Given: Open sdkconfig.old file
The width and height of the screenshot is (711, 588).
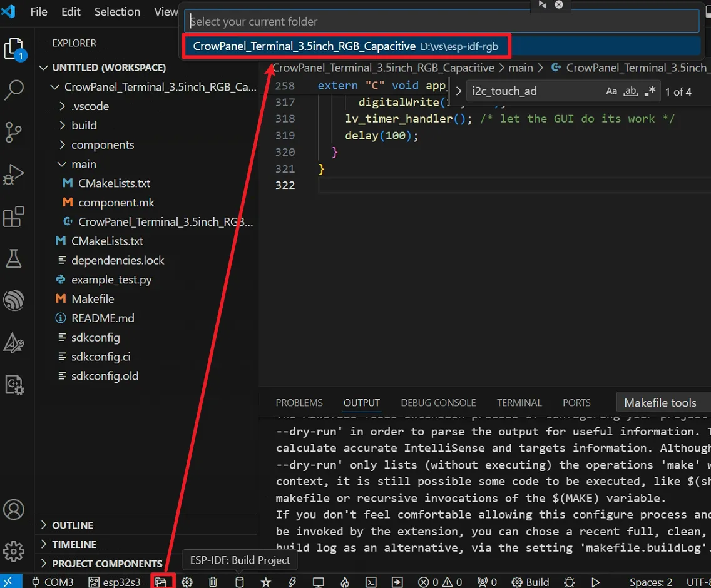Looking at the screenshot, I should pos(105,376).
